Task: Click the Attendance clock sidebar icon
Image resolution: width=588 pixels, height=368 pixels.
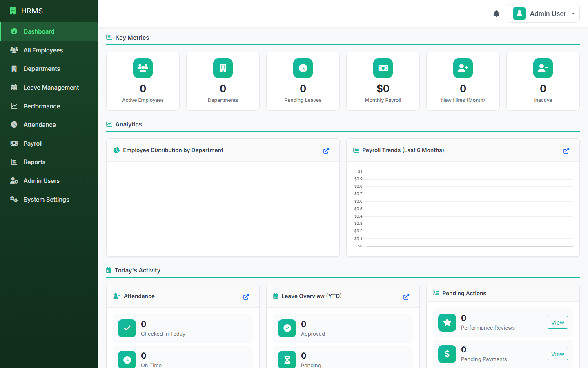Action: [x=14, y=124]
